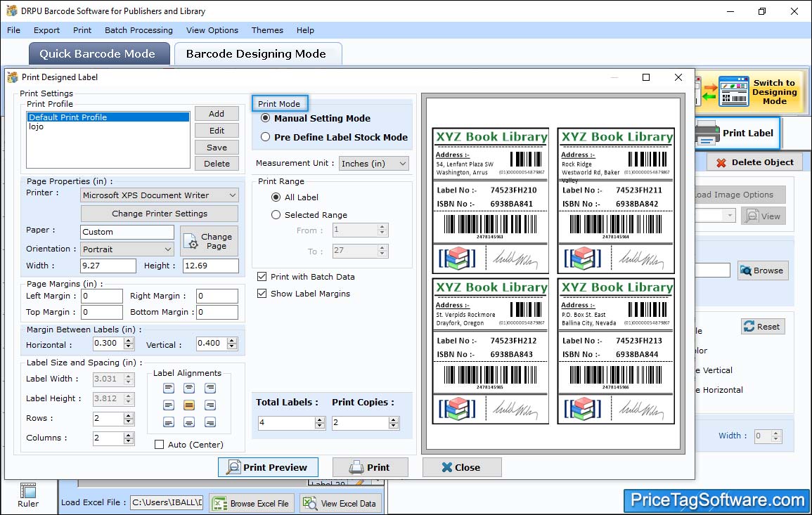Select Manual Setting Mode radio button
This screenshot has width=812, height=515.
pyautogui.click(x=266, y=118)
